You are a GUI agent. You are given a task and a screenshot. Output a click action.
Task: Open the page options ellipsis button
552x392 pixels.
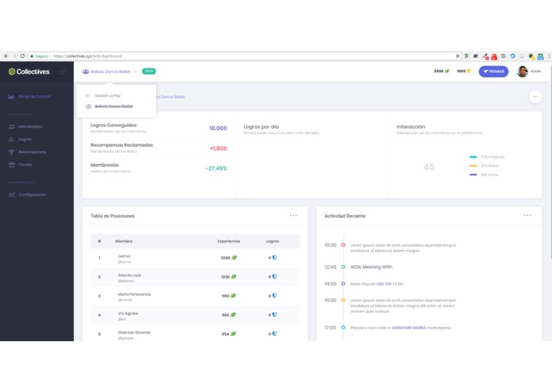click(535, 96)
